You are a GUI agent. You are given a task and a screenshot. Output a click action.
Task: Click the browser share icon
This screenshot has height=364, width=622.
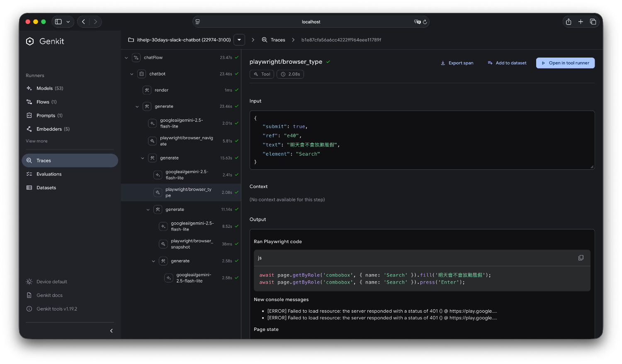pos(569,22)
